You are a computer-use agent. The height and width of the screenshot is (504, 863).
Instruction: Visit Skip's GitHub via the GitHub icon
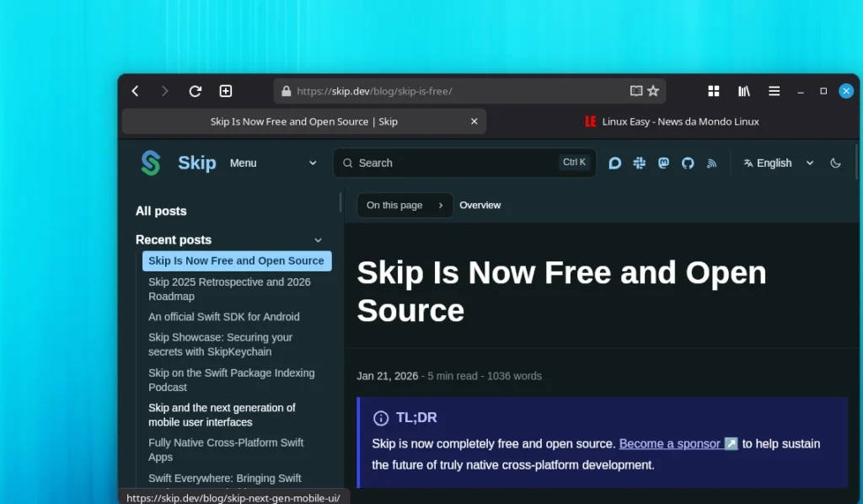coord(688,163)
